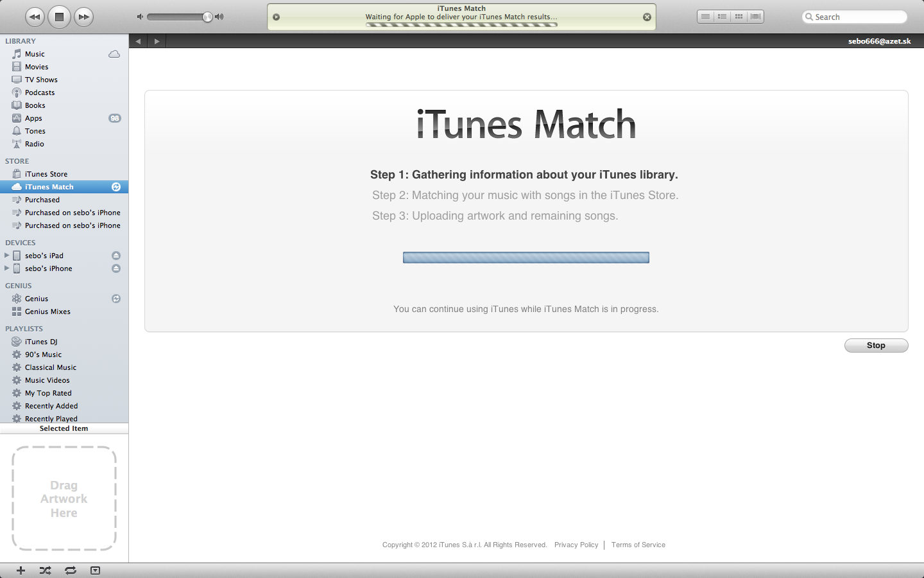Screen dimensions: 924x578
Task: Go back in the store navigation
Action: [138, 41]
